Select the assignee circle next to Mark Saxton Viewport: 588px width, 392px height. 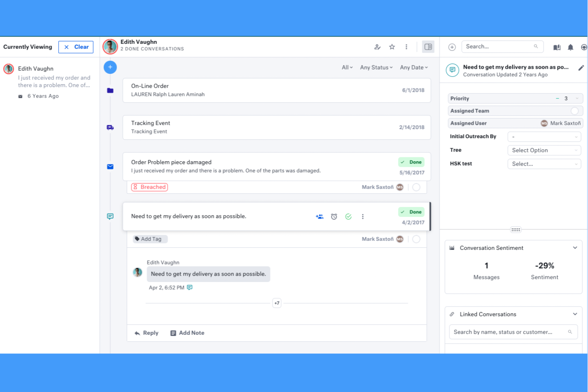(416, 239)
